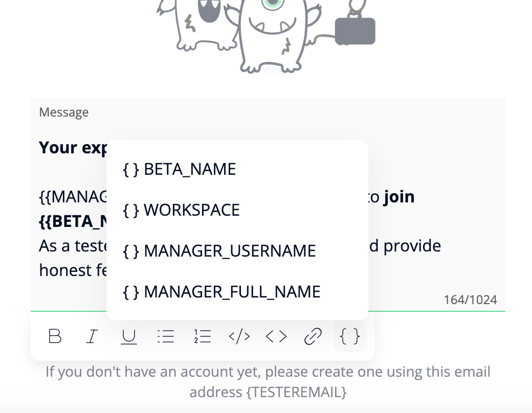Select the MANAGER_USERNAME variable
Image resolution: width=532 pixels, height=413 pixels.
219,251
